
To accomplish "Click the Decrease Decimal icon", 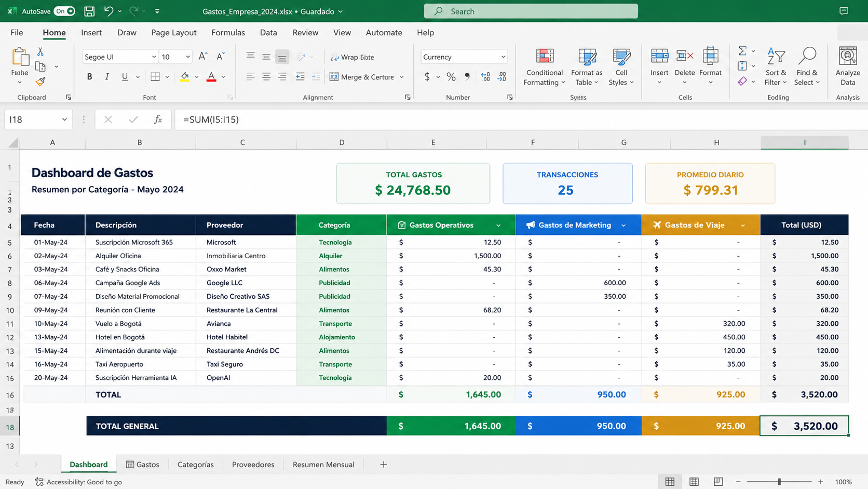I will [x=502, y=77].
